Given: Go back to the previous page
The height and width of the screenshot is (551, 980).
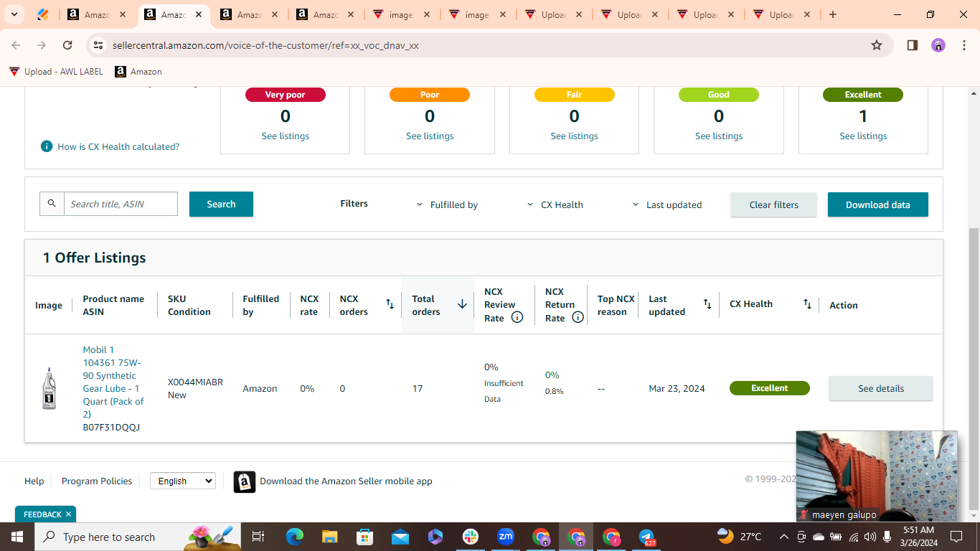Looking at the screenshot, I should point(16,45).
